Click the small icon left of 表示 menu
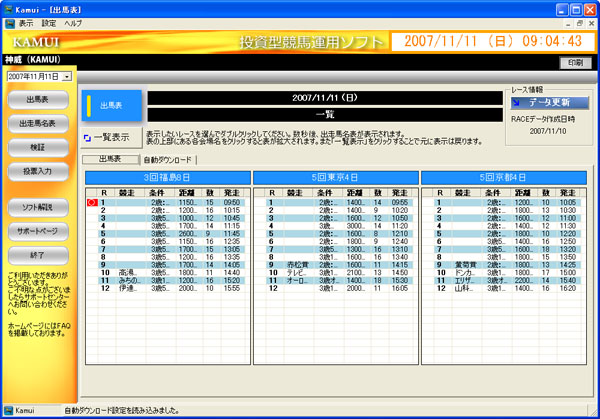600x419 pixels. [8, 22]
